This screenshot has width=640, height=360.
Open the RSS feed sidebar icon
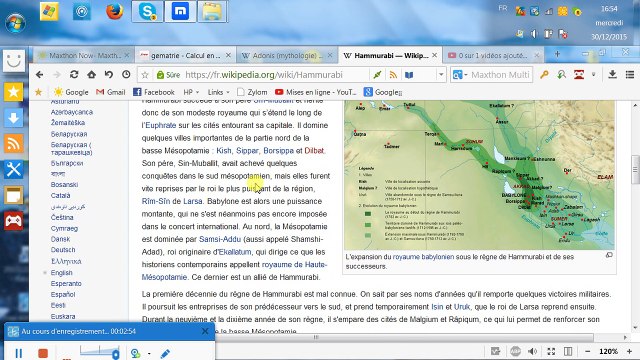[x=13, y=144]
